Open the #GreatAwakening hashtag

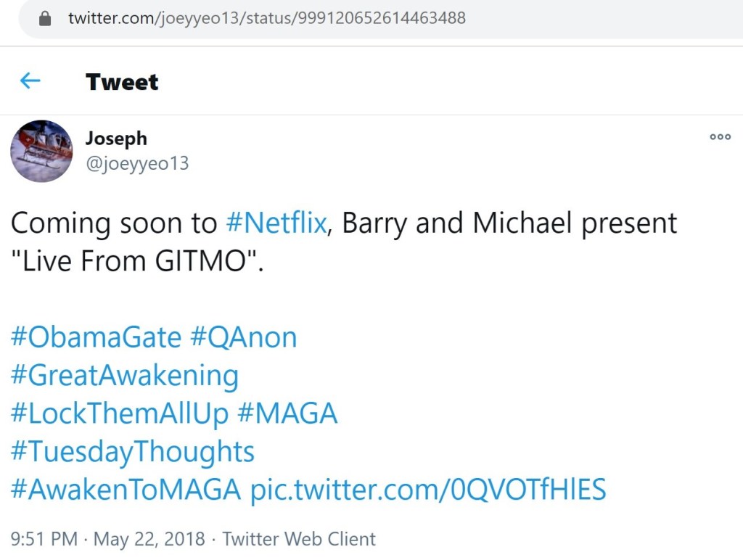click(125, 376)
